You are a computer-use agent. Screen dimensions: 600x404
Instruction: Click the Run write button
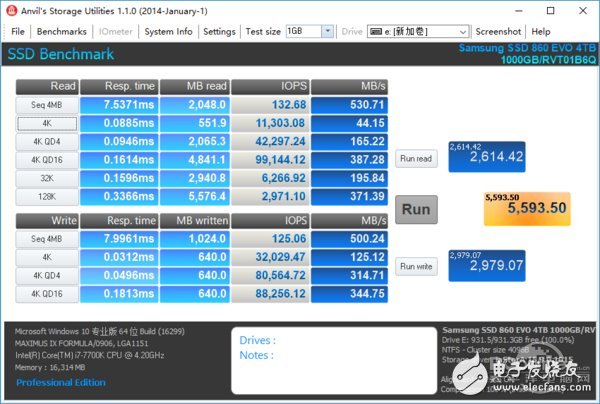[416, 266]
